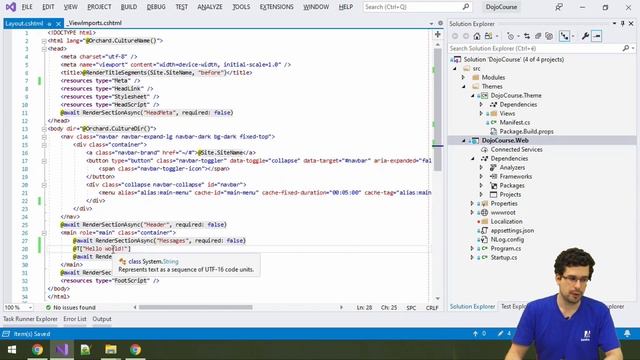The width and height of the screenshot is (640, 360).
Task: Click the Pending Changes Filter clock icon
Action: click(x=511, y=36)
